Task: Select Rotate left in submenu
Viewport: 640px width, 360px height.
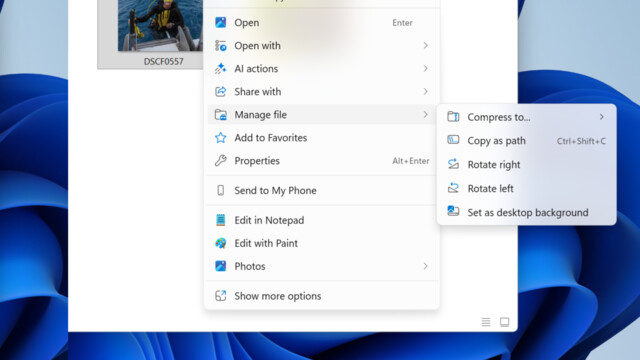Action: (527, 188)
